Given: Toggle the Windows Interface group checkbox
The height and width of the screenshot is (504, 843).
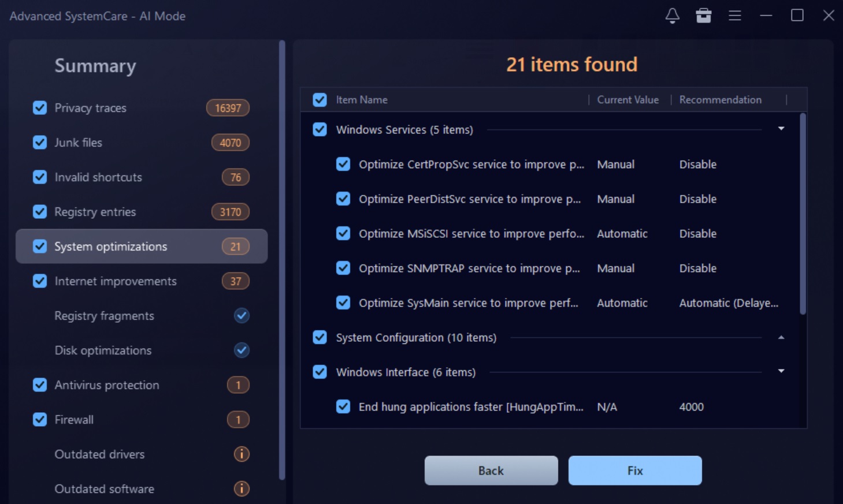Looking at the screenshot, I should pos(320,372).
